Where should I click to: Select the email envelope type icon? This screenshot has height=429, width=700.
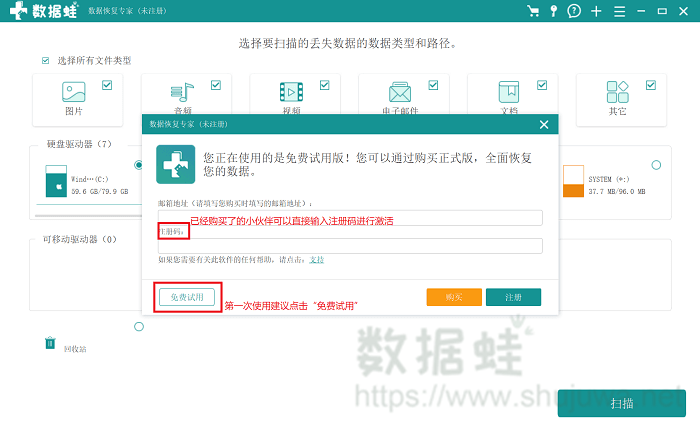coord(400,92)
